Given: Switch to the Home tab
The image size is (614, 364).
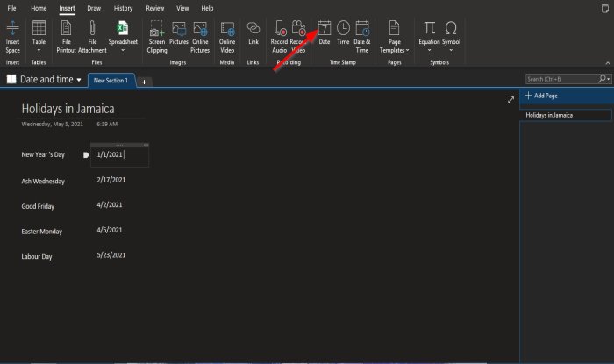Looking at the screenshot, I should pyautogui.click(x=39, y=8).
